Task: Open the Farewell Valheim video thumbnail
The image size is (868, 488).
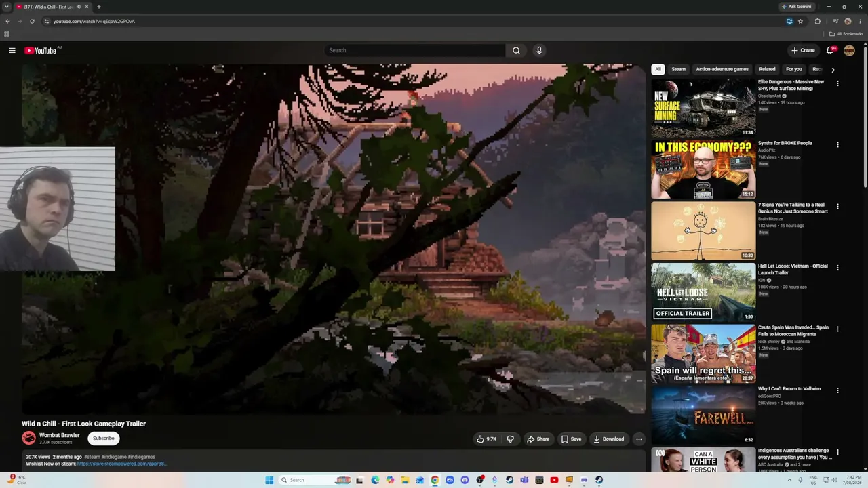Action: (x=703, y=415)
